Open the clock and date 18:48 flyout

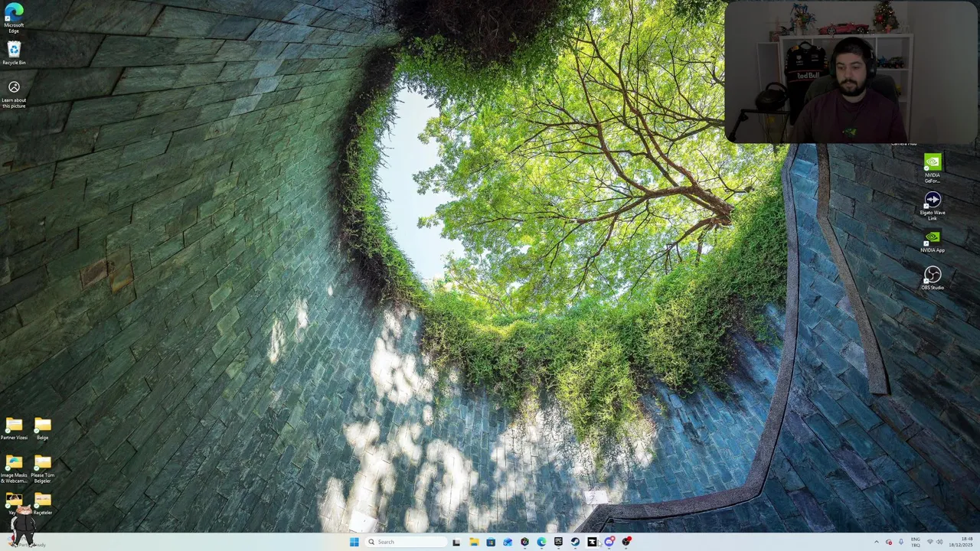coord(960,542)
